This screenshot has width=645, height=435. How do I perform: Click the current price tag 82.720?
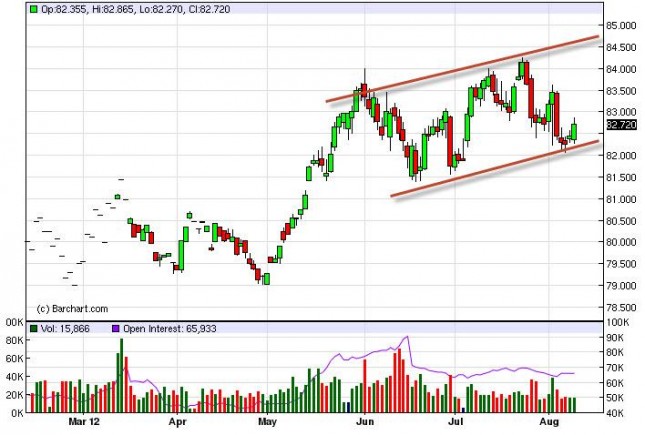622,125
